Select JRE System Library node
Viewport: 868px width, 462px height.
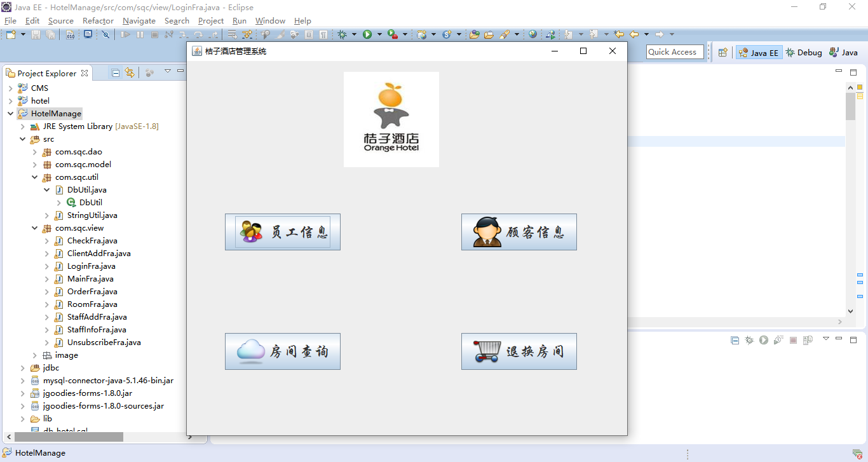point(94,126)
